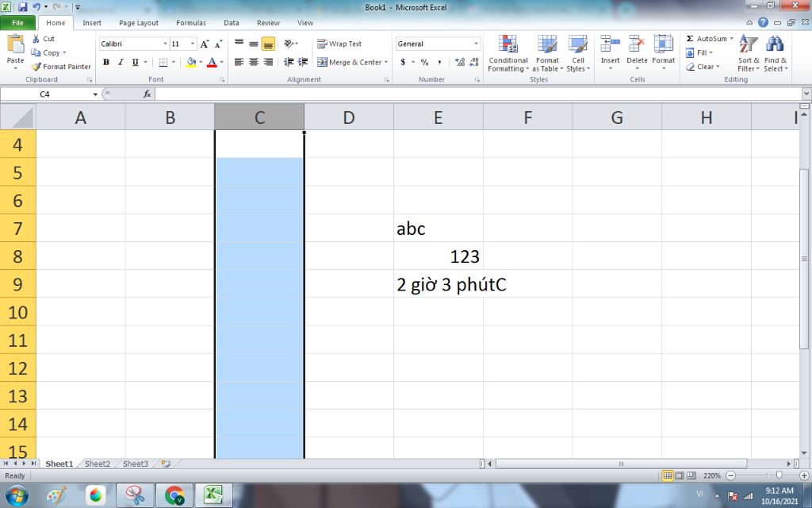Click the Excel Help question mark icon
Screen dimensions: 812x508
pos(763,22)
